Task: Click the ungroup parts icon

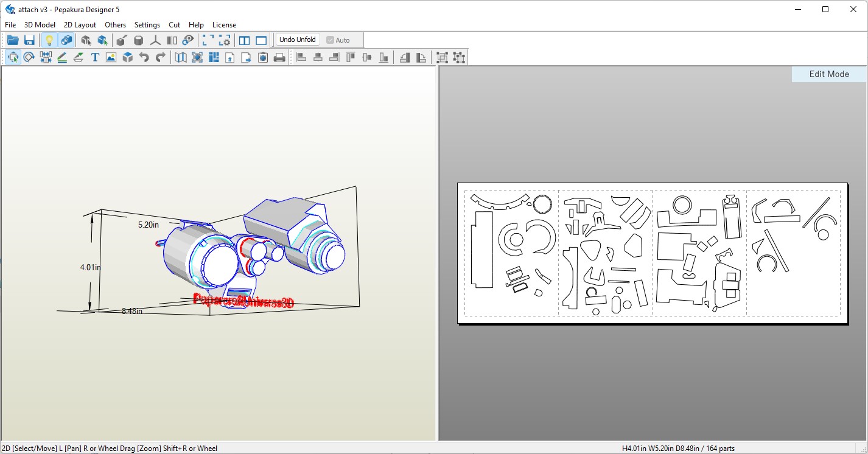Action: click(459, 57)
